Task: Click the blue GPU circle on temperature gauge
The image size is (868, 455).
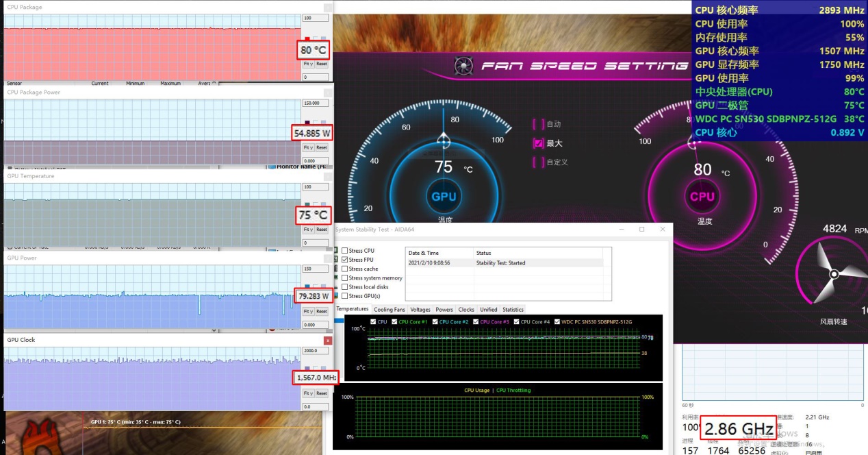Action: point(444,197)
